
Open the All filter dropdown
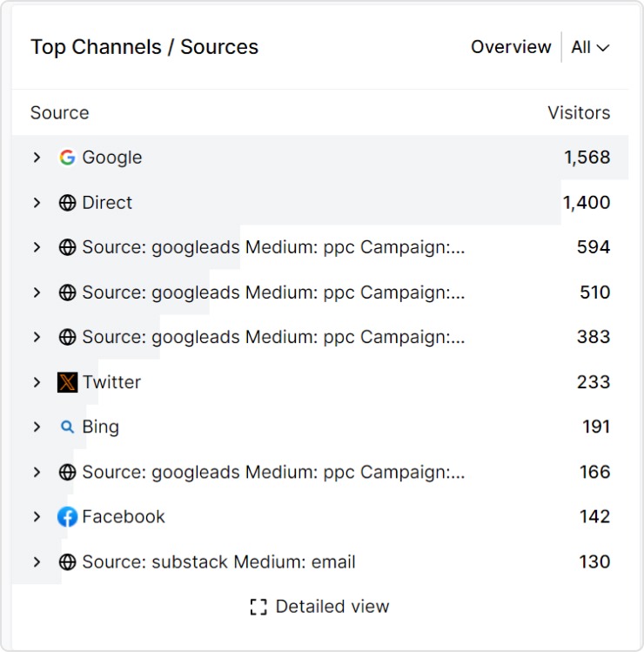[x=590, y=47]
